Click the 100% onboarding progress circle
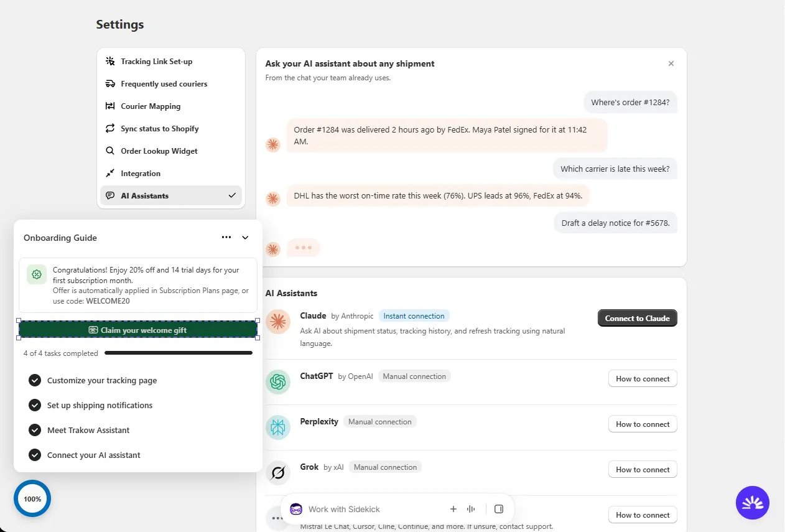This screenshot has width=785, height=532. 32,498
